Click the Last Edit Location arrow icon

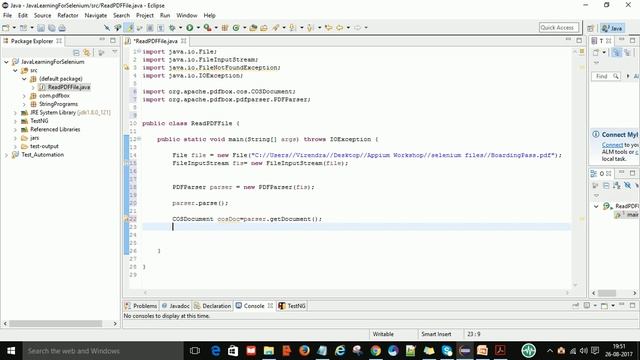(x=328, y=28)
